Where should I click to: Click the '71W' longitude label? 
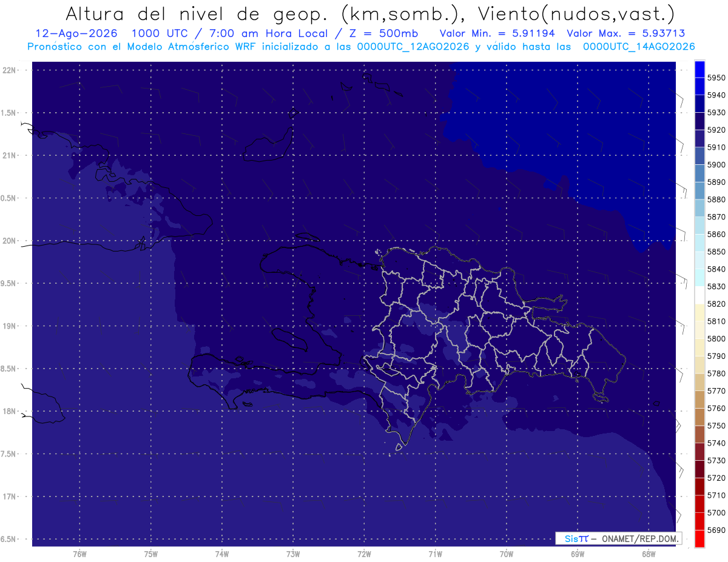click(x=435, y=554)
